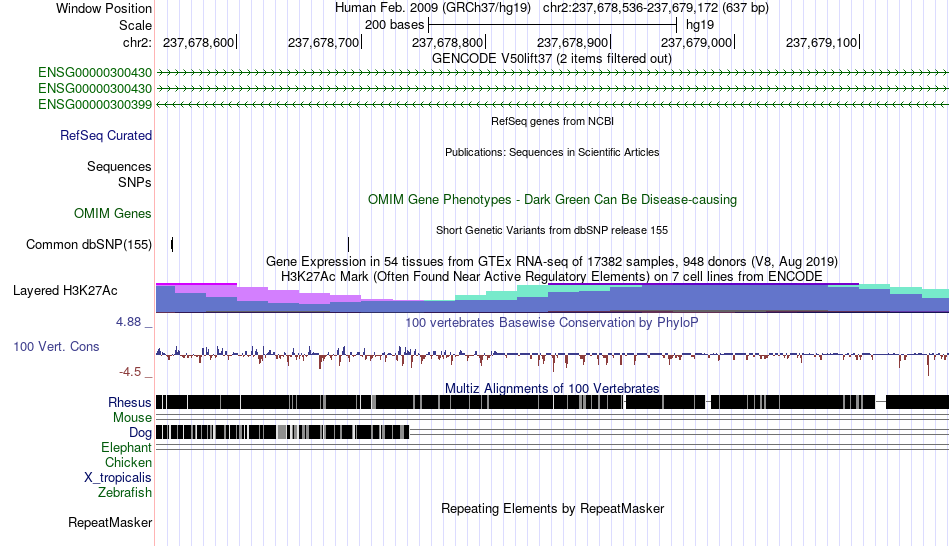The image size is (950, 546).
Task: Click the OMIM Gene Phenotypes title
Action: (x=552, y=200)
